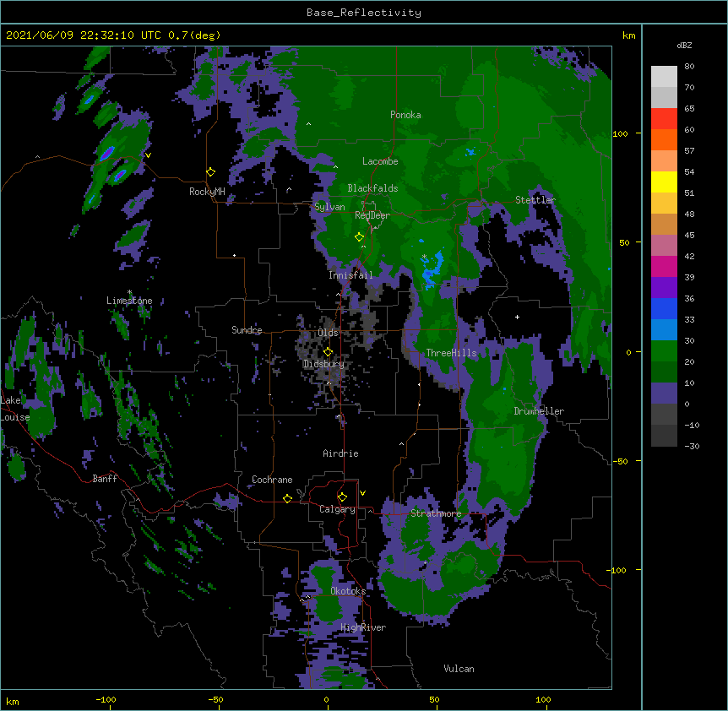
Task: Click the Innisfail city label
Action: pyautogui.click(x=350, y=275)
